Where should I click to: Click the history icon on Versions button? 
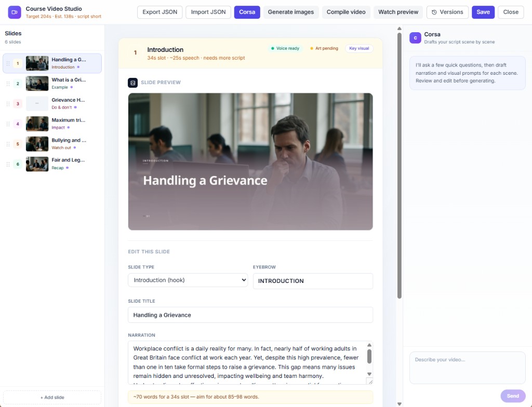click(434, 12)
